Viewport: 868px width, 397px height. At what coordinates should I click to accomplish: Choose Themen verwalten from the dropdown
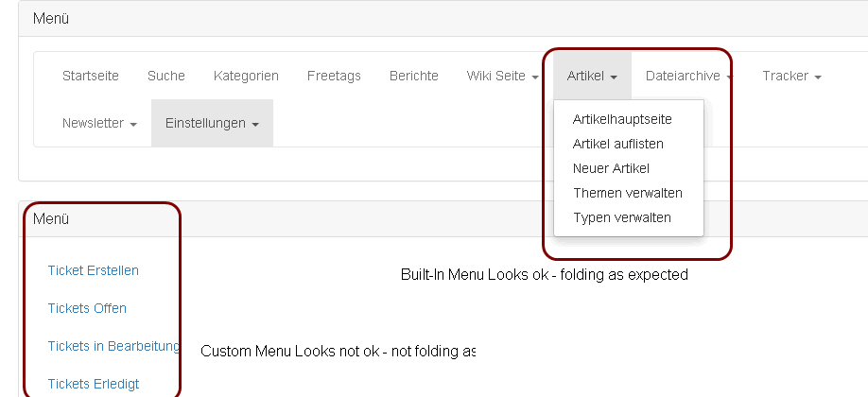628,193
